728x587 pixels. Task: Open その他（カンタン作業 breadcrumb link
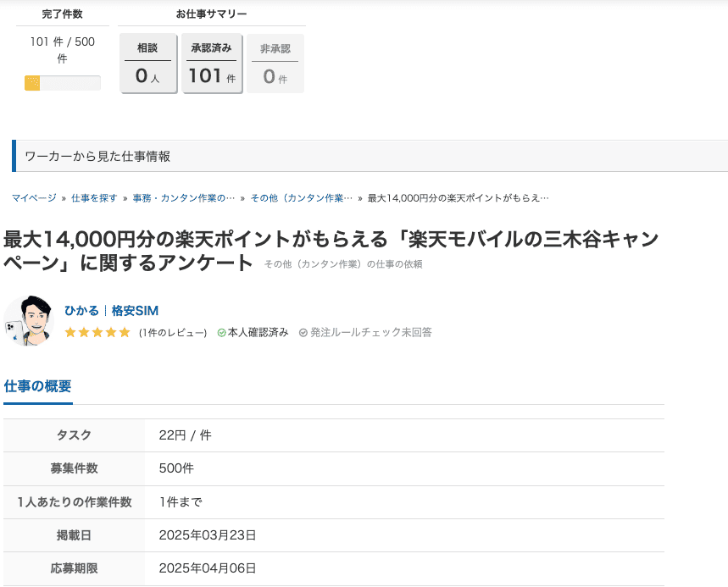pos(302,198)
